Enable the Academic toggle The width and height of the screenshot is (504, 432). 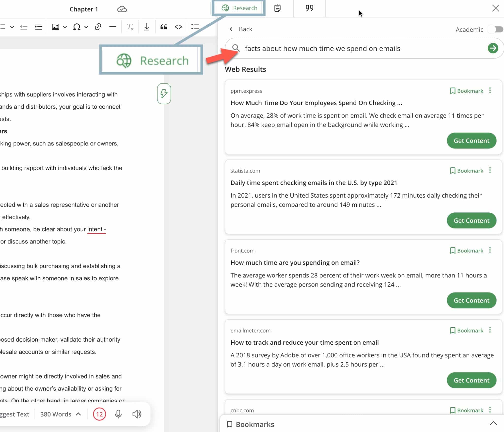pos(496,29)
